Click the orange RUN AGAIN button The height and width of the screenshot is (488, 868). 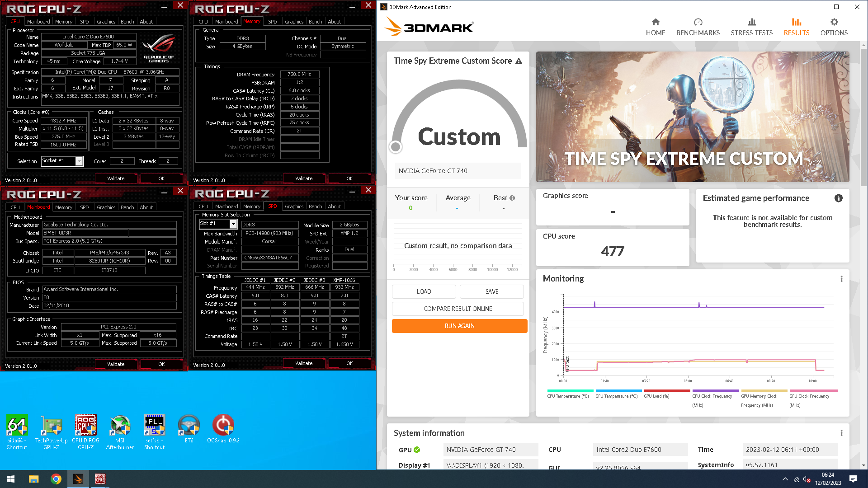click(x=459, y=326)
